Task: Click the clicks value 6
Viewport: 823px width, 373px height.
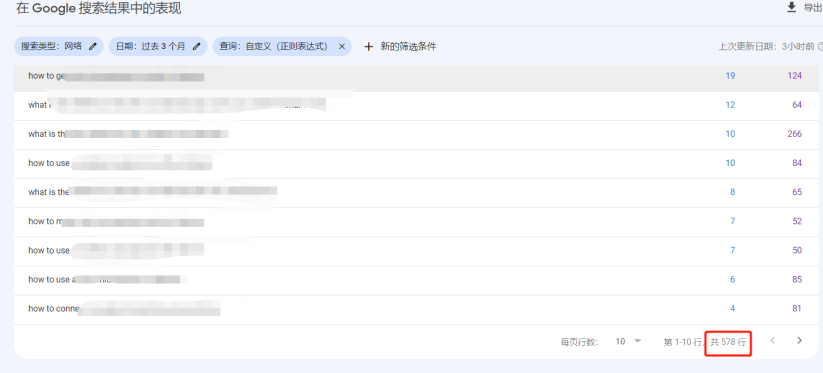Action: (x=732, y=280)
